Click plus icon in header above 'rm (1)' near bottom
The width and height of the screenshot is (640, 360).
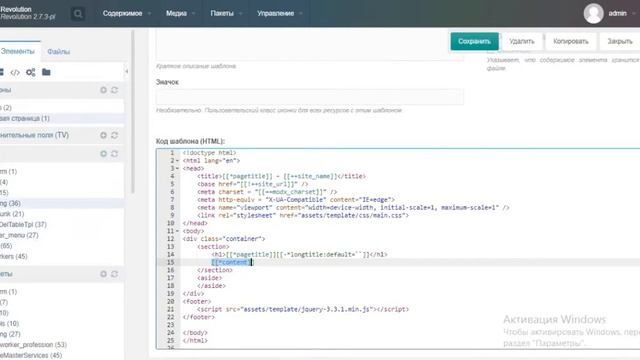tap(103, 274)
